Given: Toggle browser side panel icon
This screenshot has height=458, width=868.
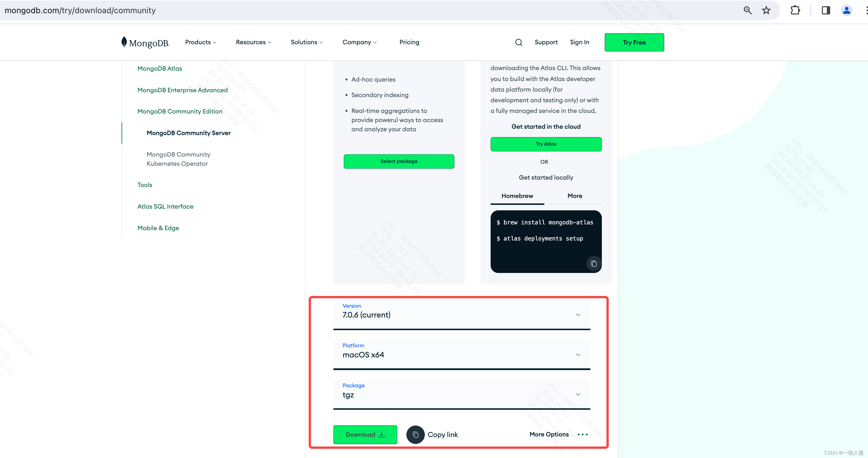Looking at the screenshot, I should (825, 10).
